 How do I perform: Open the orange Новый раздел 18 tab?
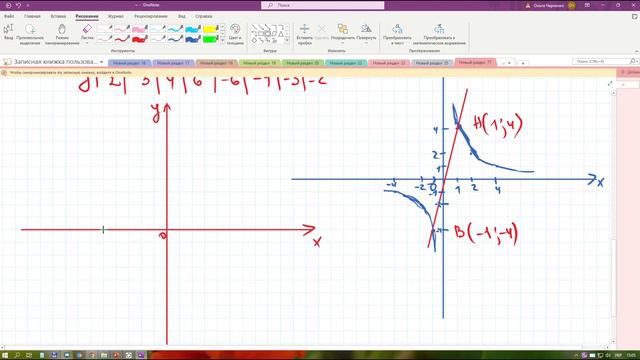point(216,63)
